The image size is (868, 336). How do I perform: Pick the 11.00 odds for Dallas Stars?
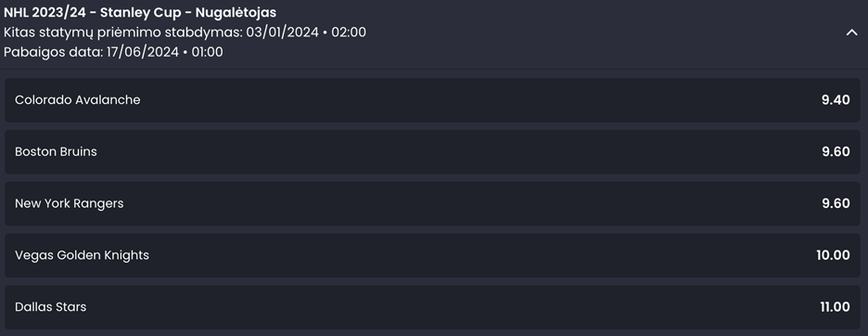tap(835, 306)
